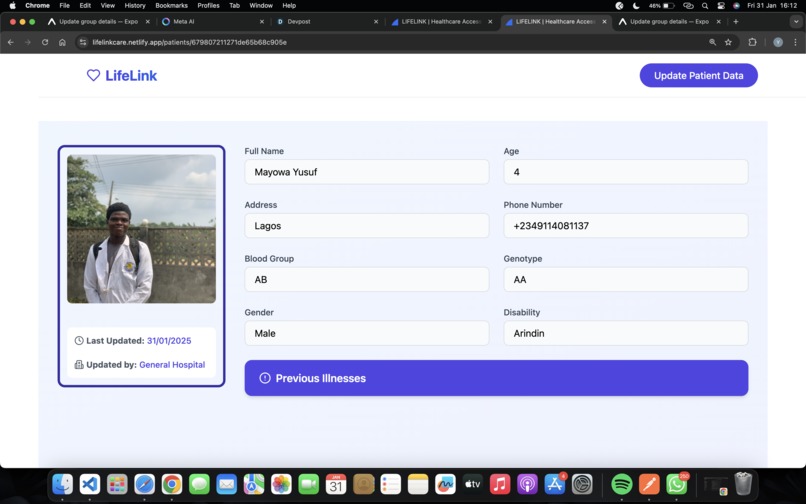
Task: Click the hospital icon beside Updated by
Action: point(79,365)
